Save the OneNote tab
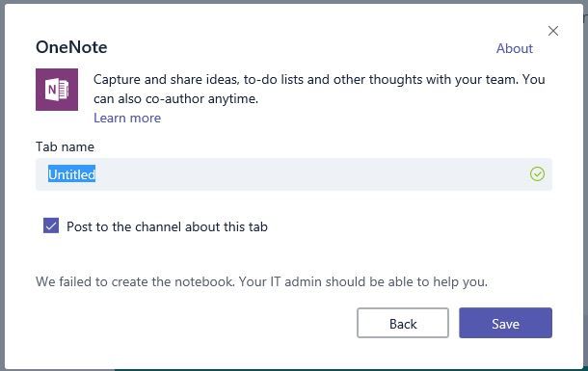This screenshot has width=588, height=371. 505,323
